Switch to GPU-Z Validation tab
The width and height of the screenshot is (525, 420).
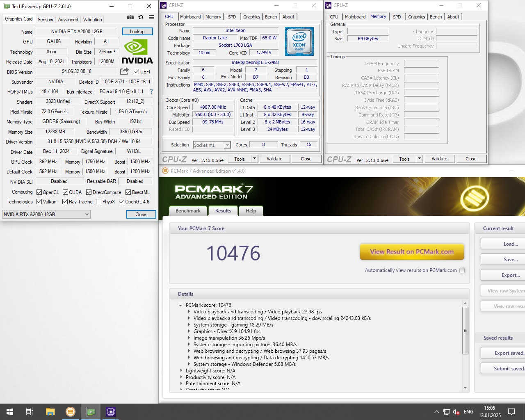tap(92, 19)
